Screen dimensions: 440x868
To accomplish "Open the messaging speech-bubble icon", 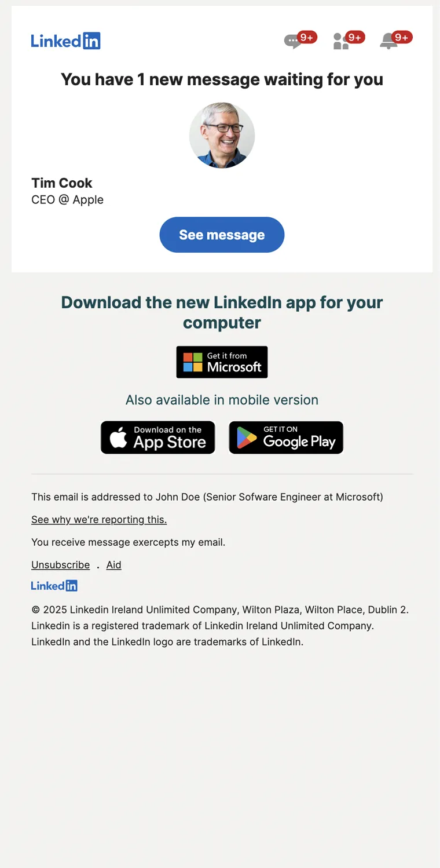I will (x=292, y=42).
